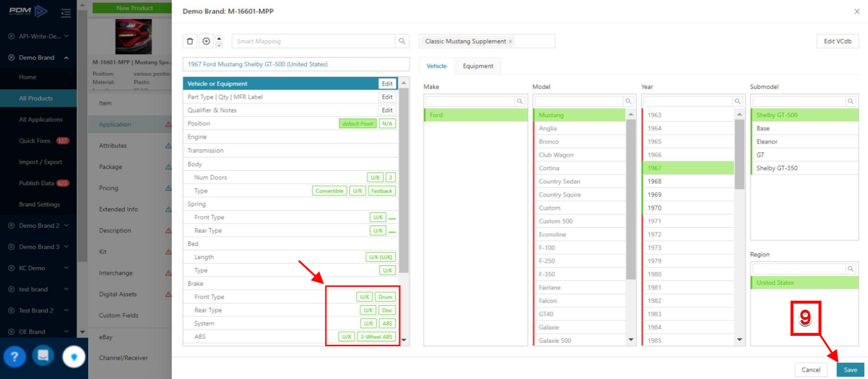Image resolution: width=868 pixels, height=379 pixels.
Task: Click the Save button
Action: coord(850,370)
